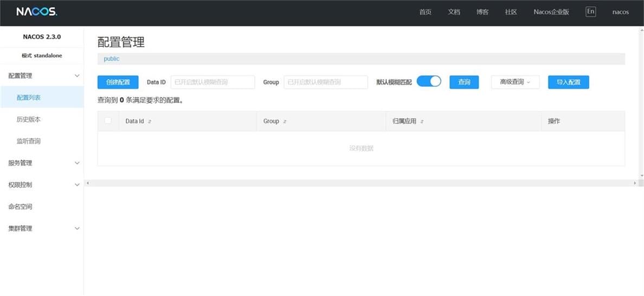Sort table by 归属应用 column icon
Image resolution: width=644 pixels, height=296 pixels.
(422, 121)
